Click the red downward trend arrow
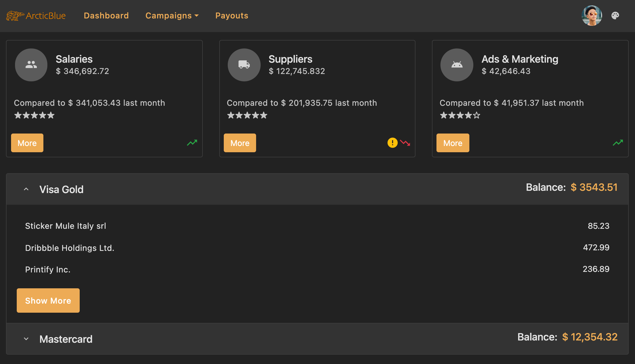 405,143
